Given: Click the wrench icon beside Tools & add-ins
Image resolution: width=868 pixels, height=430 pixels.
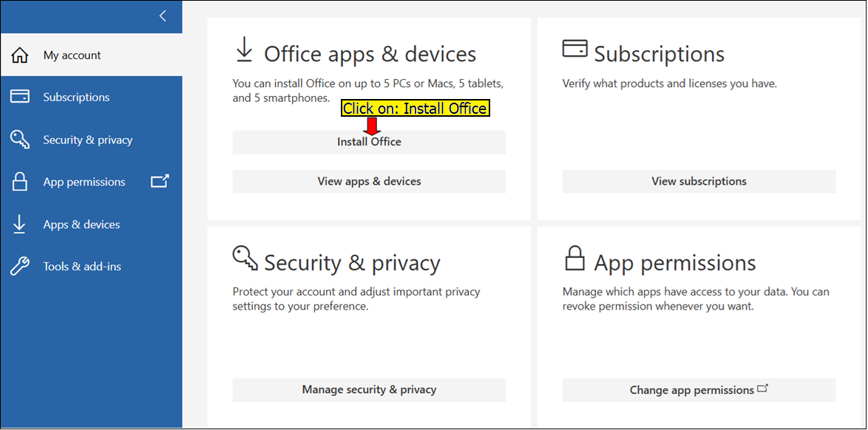Looking at the screenshot, I should pyautogui.click(x=20, y=266).
